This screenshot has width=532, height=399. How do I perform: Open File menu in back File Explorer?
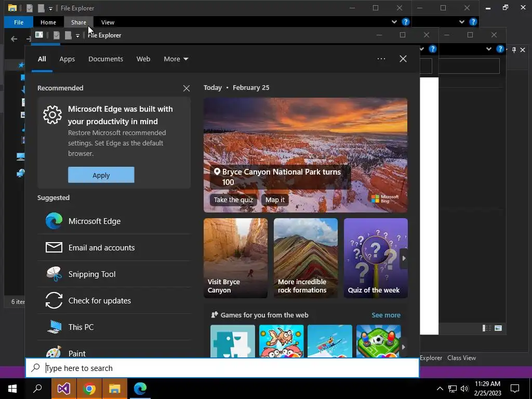coord(19,22)
